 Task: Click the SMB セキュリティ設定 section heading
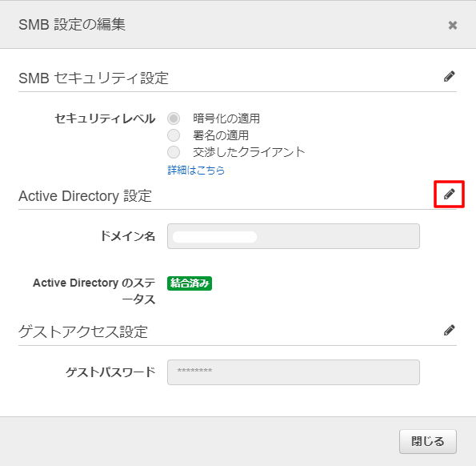click(94, 78)
